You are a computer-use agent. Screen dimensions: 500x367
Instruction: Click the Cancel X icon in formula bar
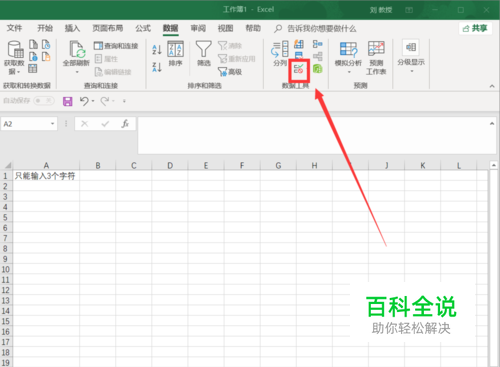pos(85,124)
